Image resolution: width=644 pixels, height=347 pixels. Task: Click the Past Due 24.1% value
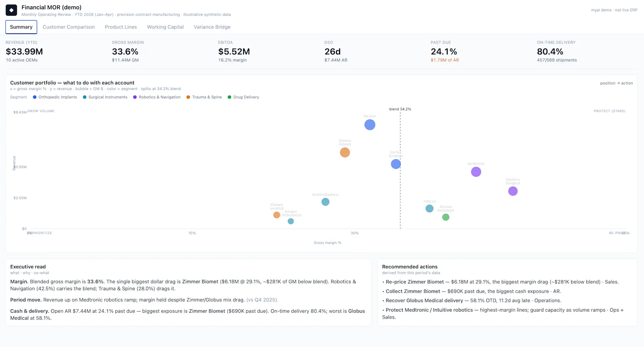pyautogui.click(x=444, y=51)
